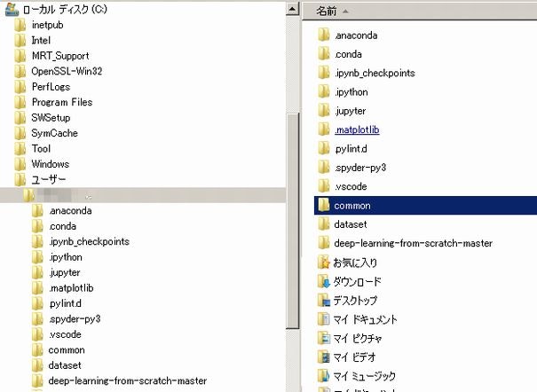Viewport: 537px width, 392px height.
Task: Select the blurred user folder in tree
Action: (x=143, y=195)
